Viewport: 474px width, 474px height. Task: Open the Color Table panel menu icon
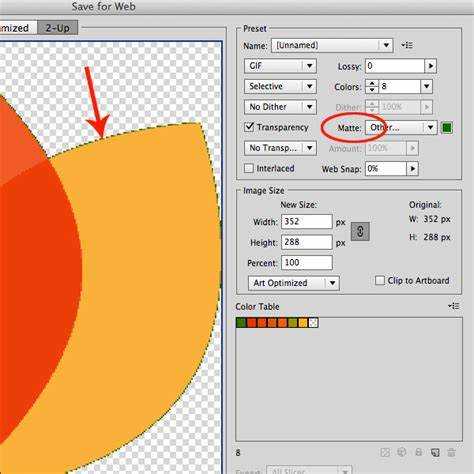(x=454, y=306)
